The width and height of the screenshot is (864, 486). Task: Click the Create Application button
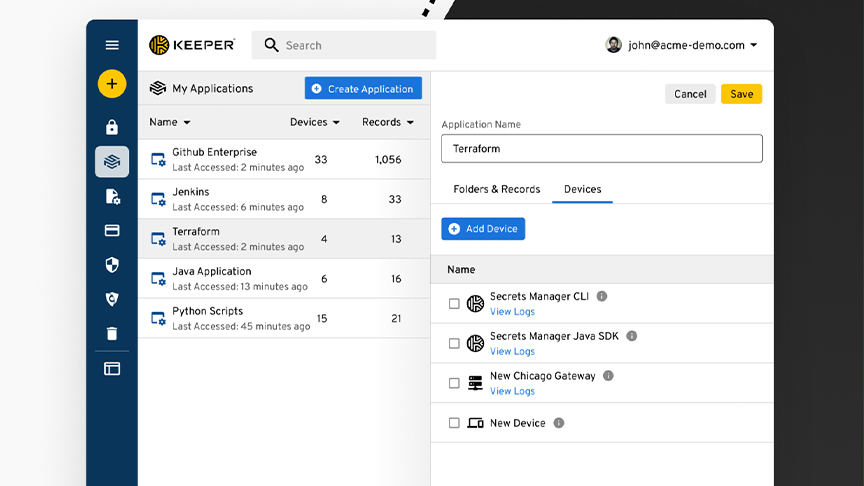pyautogui.click(x=363, y=88)
